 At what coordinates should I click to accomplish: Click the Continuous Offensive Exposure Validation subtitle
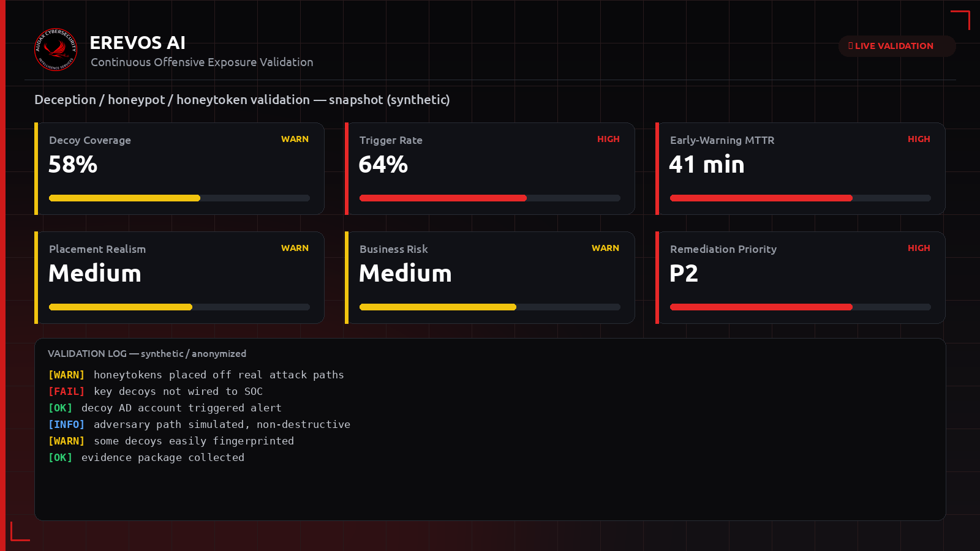pos(202,62)
